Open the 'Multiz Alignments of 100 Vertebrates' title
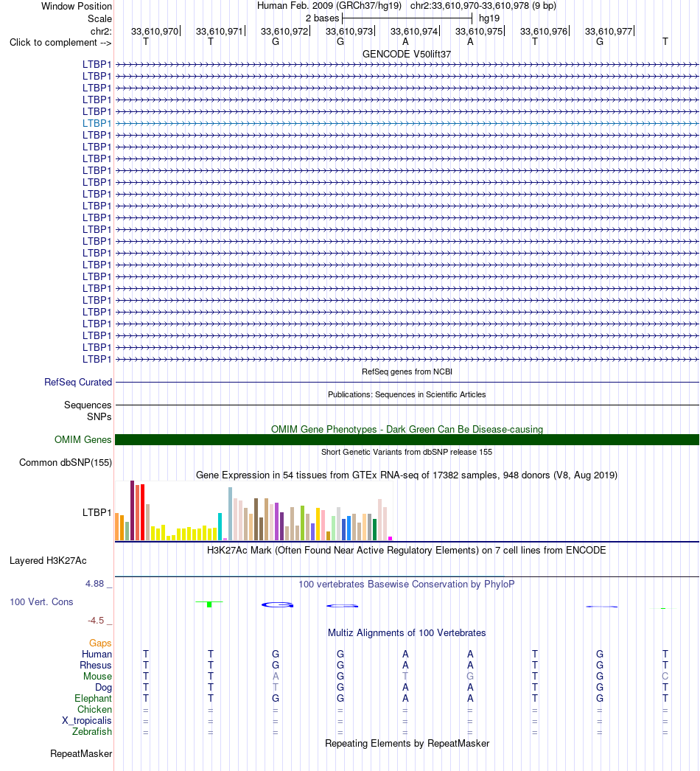The height and width of the screenshot is (771, 700). point(407,633)
